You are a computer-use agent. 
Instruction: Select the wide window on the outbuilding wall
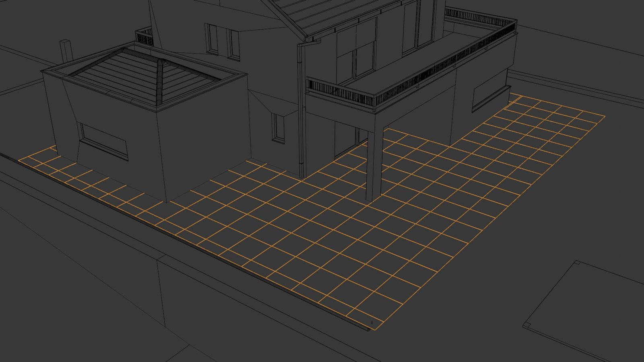click(x=104, y=142)
